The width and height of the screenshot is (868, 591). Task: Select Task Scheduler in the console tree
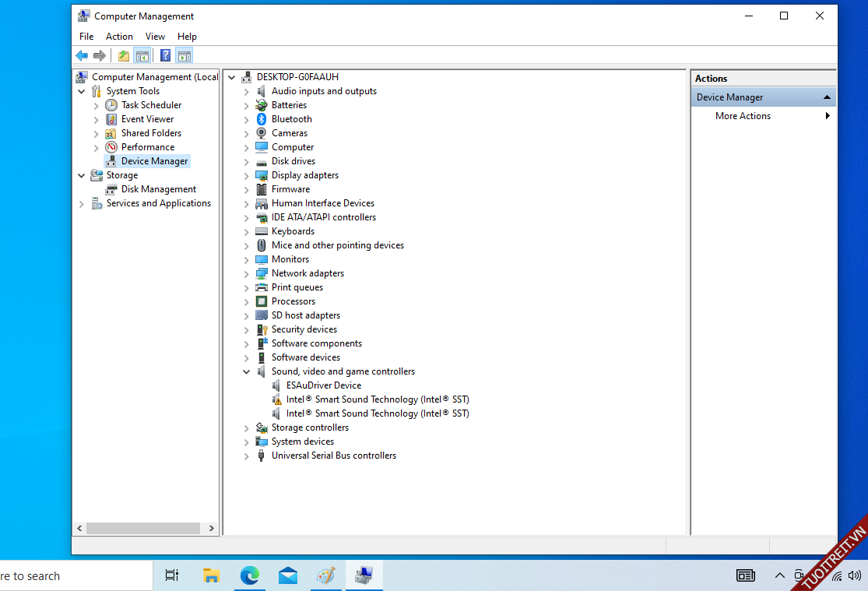click(x=151, y=105)
